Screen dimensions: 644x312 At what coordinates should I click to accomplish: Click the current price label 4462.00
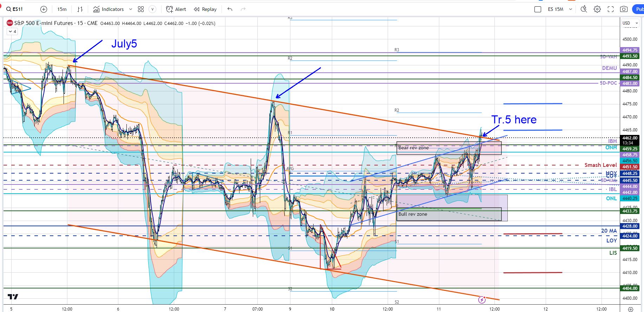[x=630, y=138]
